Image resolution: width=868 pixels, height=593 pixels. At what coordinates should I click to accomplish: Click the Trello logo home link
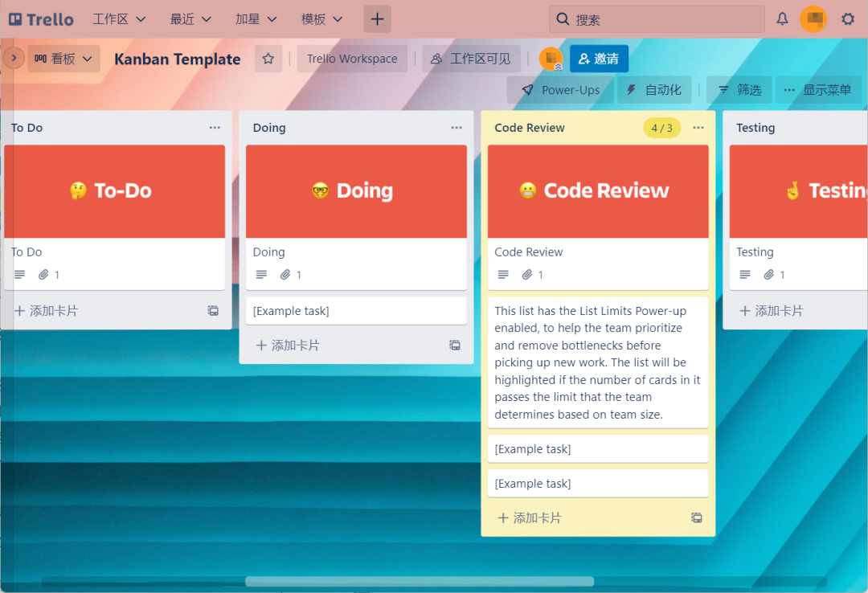tap(42, 19)
